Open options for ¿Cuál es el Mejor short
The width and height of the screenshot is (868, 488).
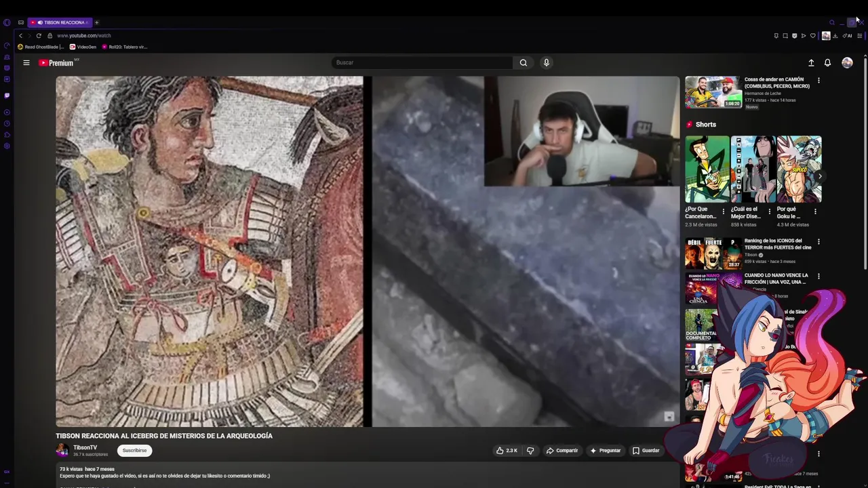pyautogui.click(x=769, y=211)
